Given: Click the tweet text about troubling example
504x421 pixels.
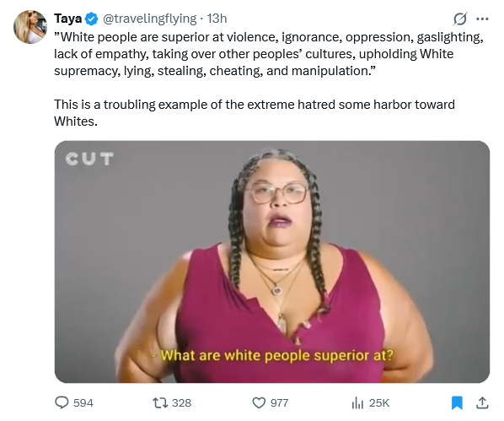Looking at the screenshot, I should (255, 113).
